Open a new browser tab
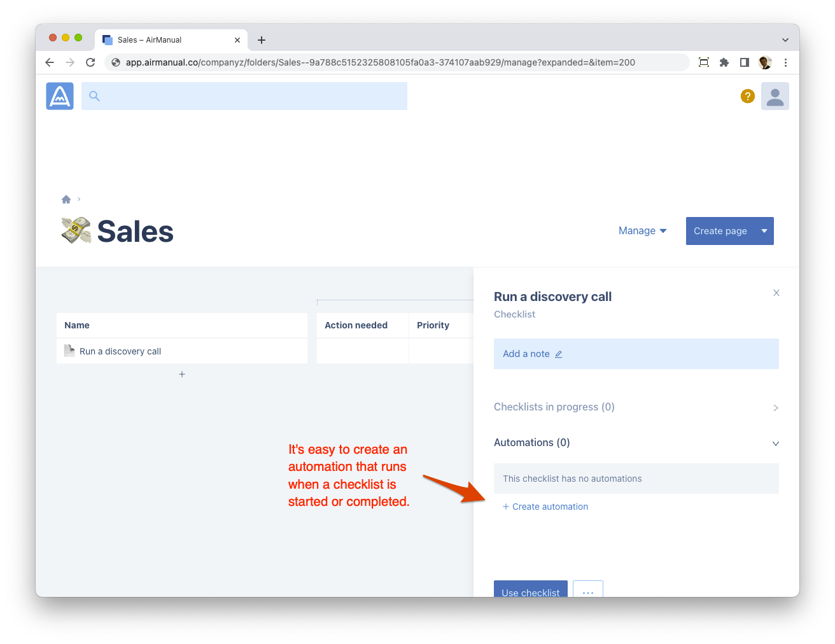The width and height of the screenshot is (835, 644). 262,40
